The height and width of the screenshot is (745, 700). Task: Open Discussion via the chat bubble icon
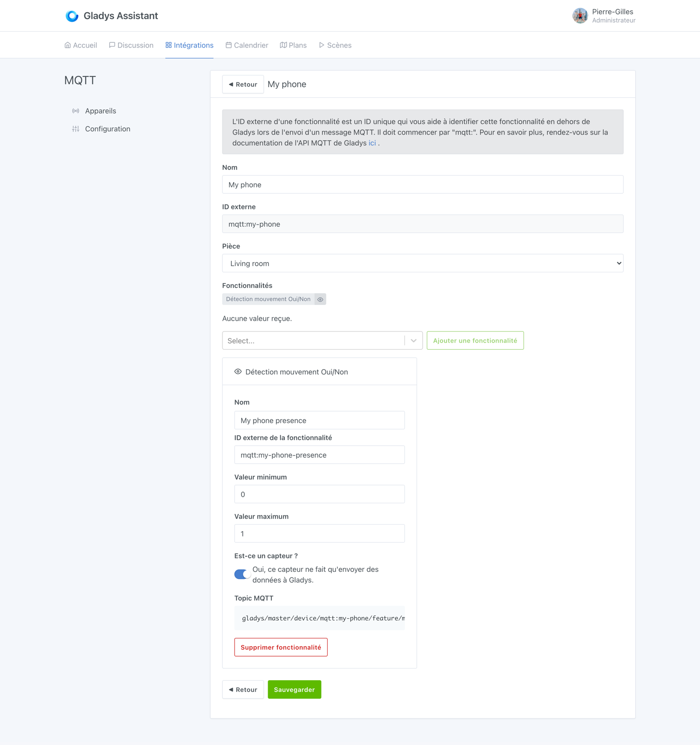[112, 45]
